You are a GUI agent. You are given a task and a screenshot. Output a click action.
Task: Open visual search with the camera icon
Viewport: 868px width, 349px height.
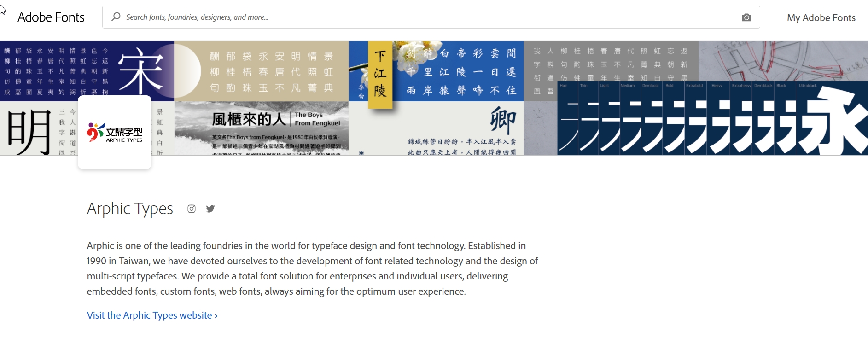(746, 17)
